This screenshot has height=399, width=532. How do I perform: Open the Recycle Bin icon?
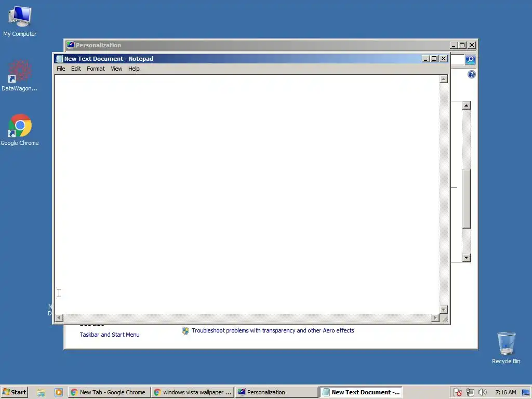(506, 348)
